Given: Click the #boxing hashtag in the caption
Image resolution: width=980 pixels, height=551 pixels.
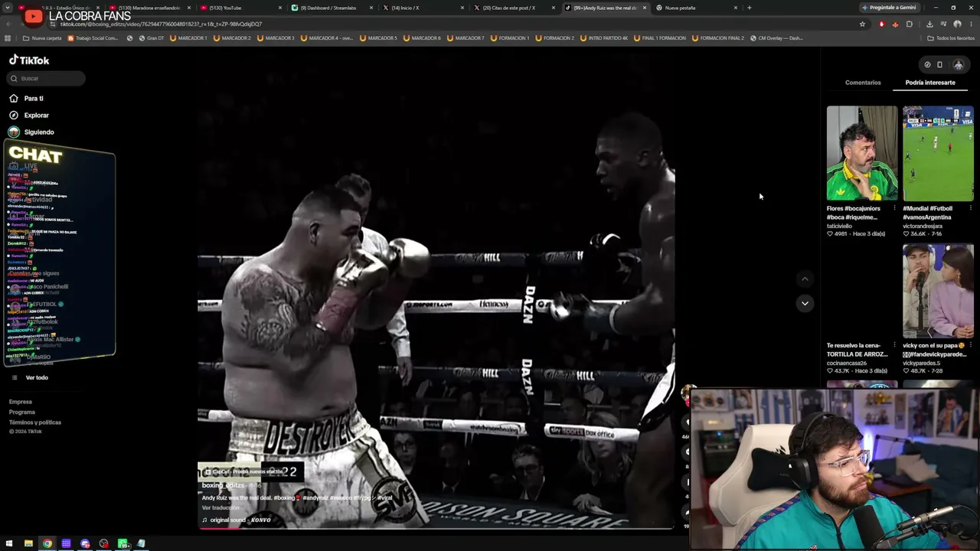Looking at the screenshot, I should click(x=285, y=498).
